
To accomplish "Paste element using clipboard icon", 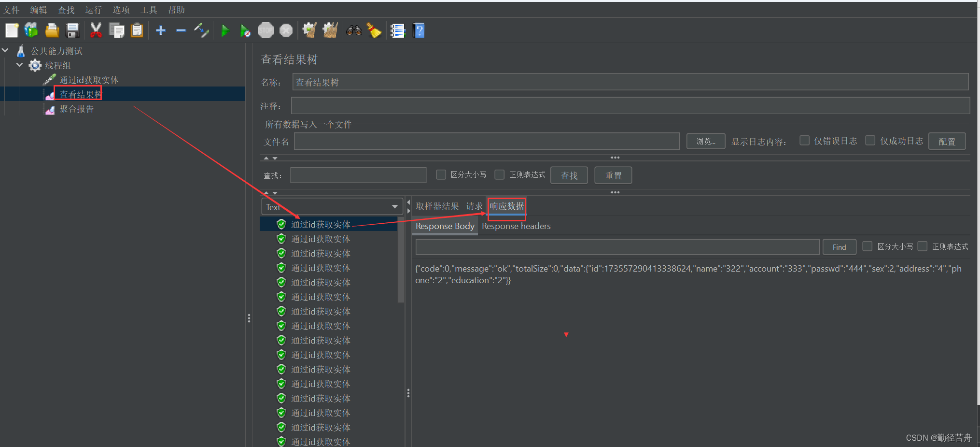I will point(137,30).
